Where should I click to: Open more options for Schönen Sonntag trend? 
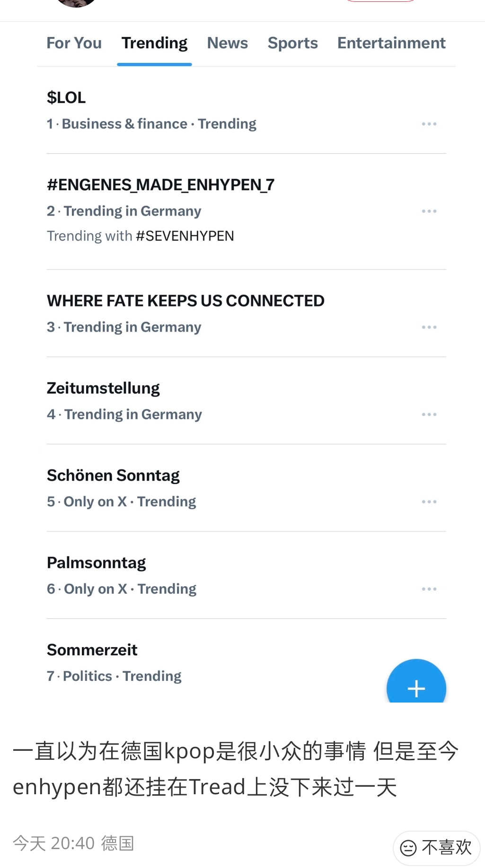[x=429, y=502]
